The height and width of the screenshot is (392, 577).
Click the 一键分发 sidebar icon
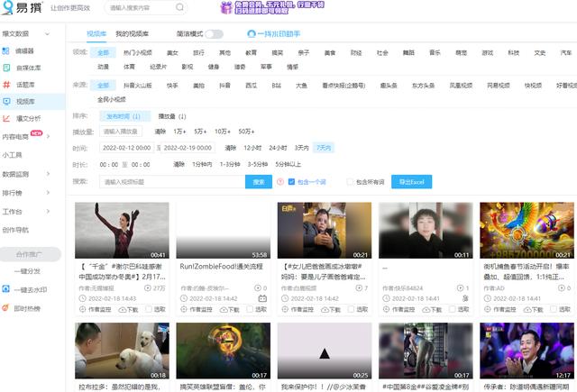[x=9, y=270]
